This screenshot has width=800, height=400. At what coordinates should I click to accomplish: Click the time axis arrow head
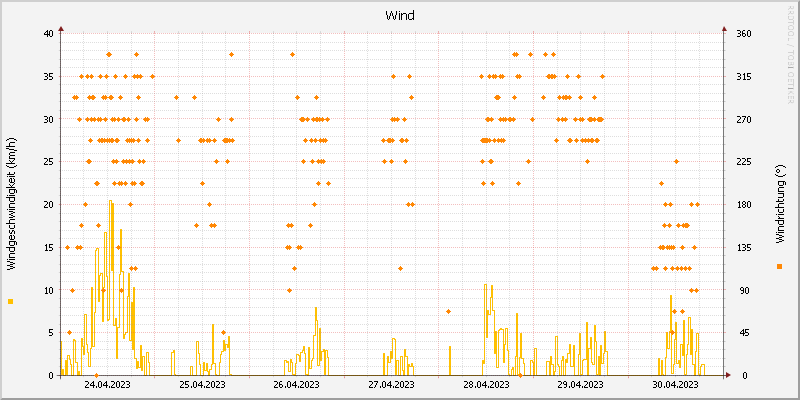click(x=728, y=375)
